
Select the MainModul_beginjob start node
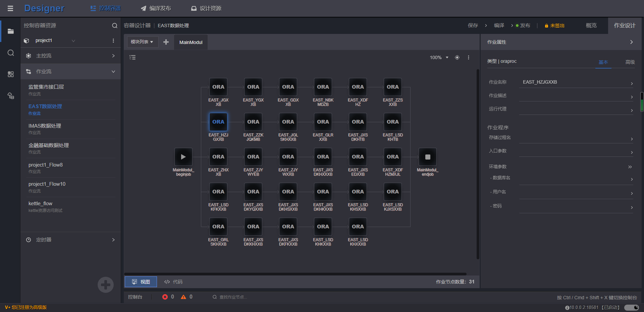point(183,157)
